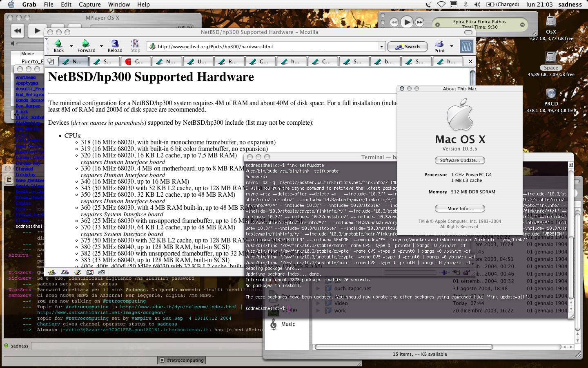Click the page proxy icon beside the URL
This screenshot has height=368, width=588.
tap(153, 46)
